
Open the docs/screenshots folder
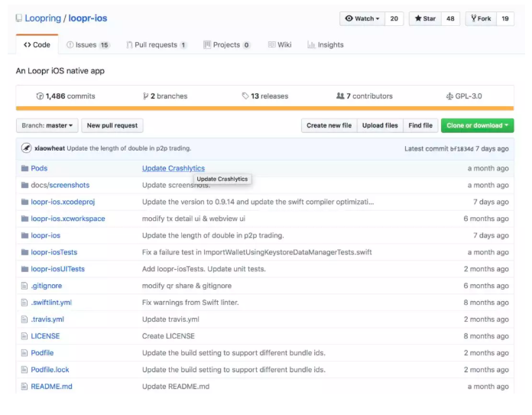(60, 185)
